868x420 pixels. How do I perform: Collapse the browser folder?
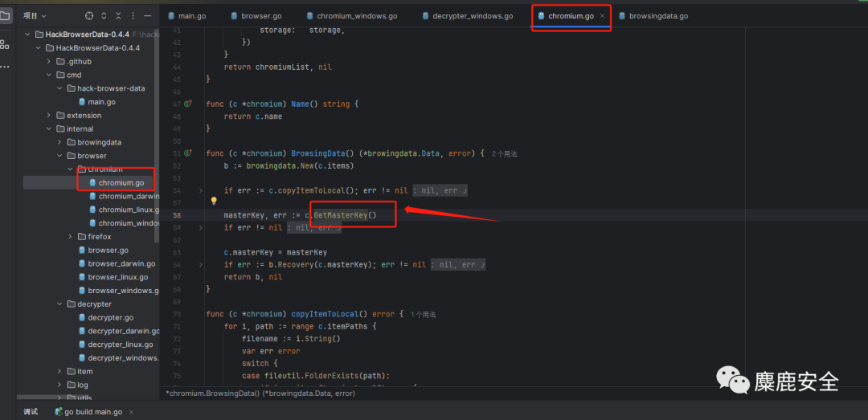[59, 156]
